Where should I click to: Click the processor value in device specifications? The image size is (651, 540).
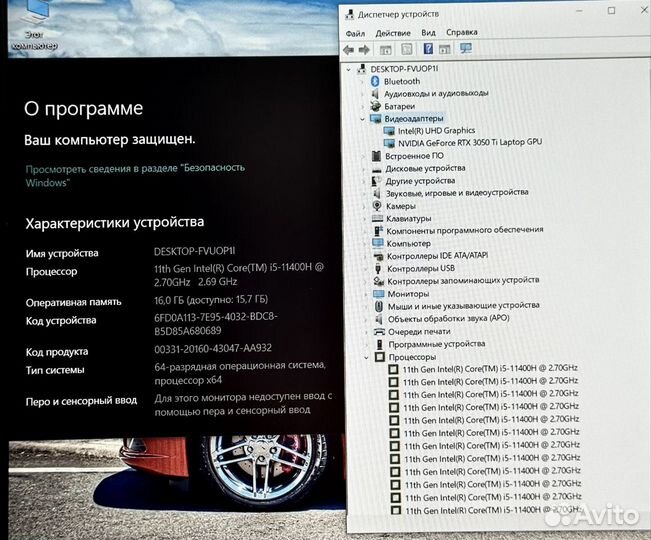click(238, 275)
